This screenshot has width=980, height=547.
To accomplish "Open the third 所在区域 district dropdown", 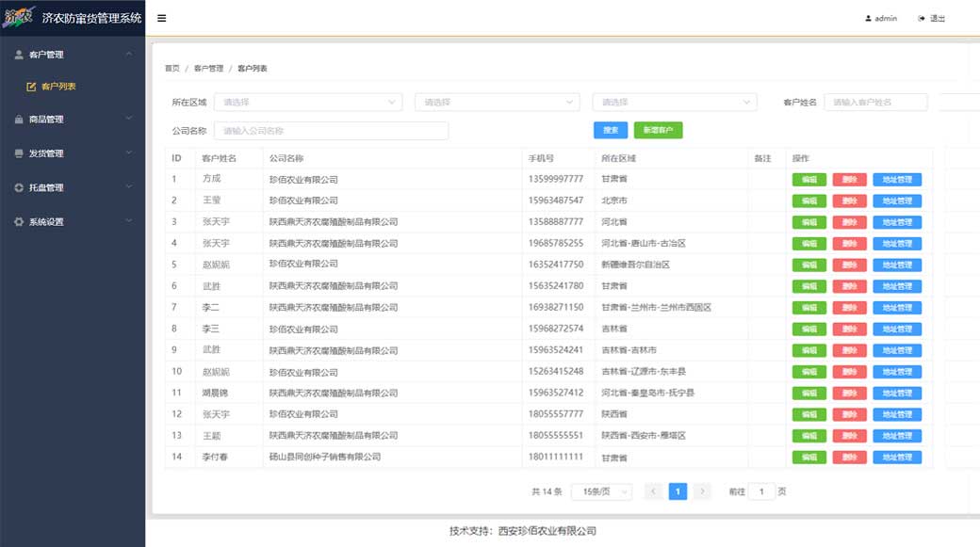I will click(x=674, y=102).
